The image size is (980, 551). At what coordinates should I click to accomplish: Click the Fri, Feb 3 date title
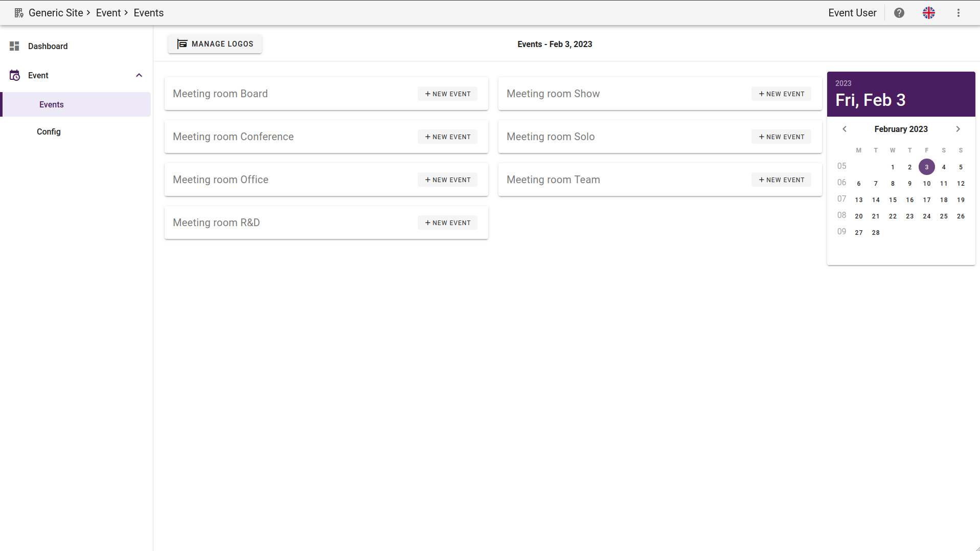870,100
